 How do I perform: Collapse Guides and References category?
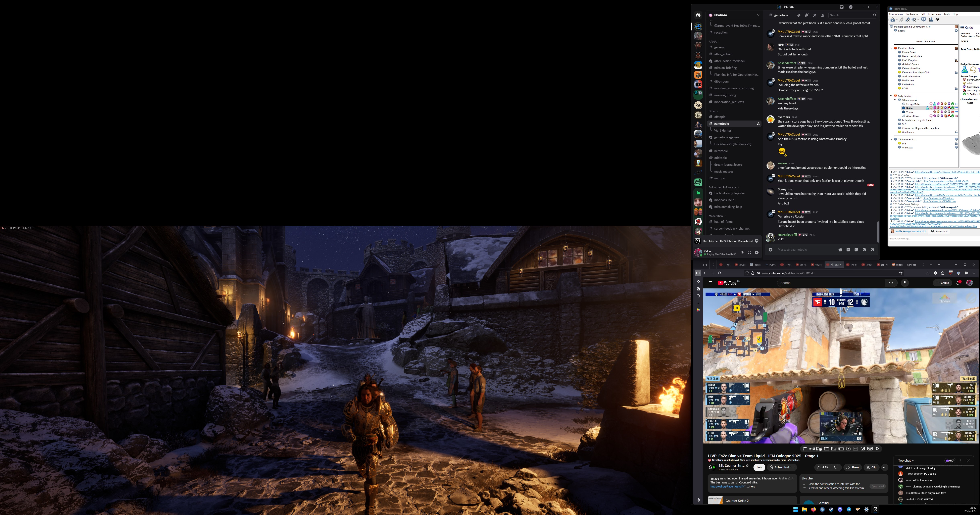click(724, 187)
